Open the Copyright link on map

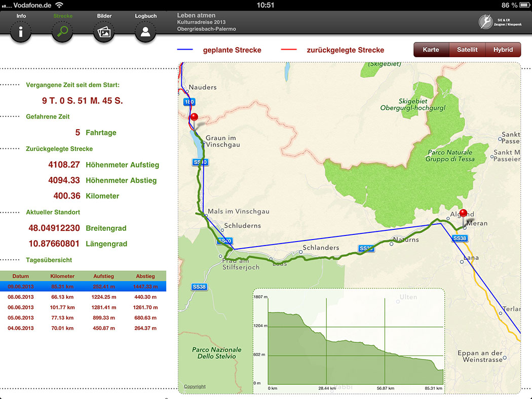(x=195, y=386)
